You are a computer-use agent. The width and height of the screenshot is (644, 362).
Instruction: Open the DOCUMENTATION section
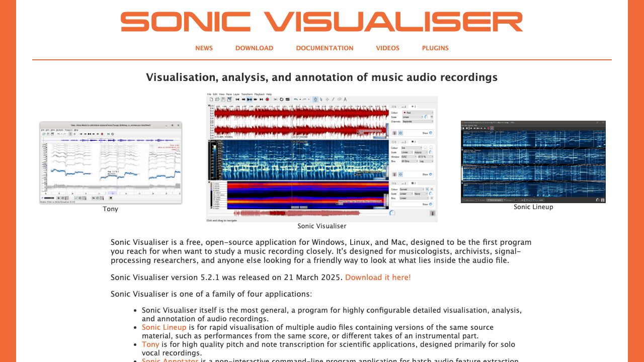tap(325, 48)
